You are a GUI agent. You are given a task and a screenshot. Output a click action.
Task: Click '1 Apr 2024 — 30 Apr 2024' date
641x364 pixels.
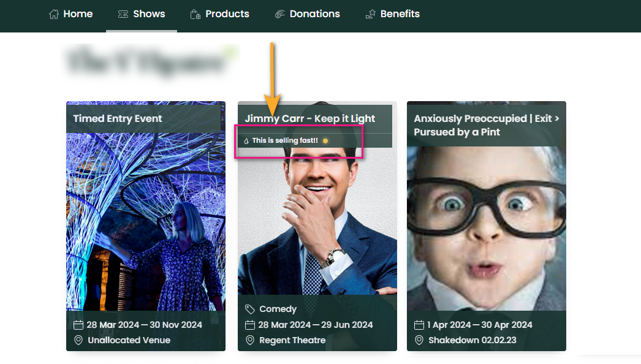click(479, 325)
